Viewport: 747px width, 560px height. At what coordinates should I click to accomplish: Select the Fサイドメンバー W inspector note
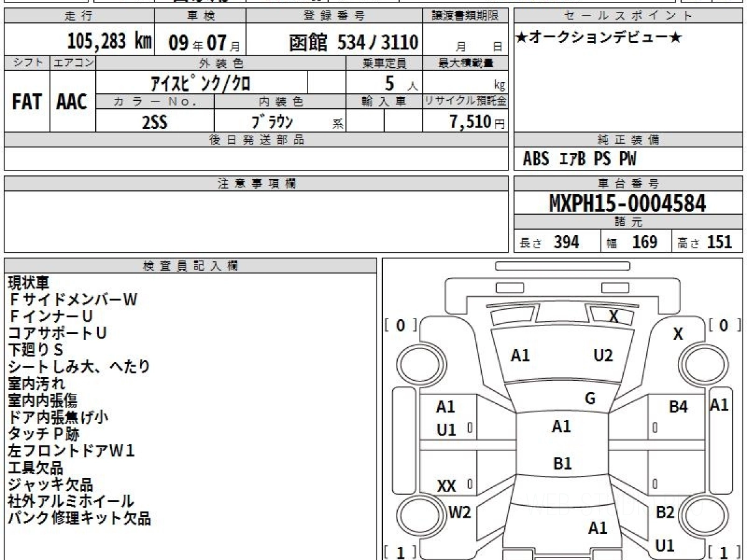[x=72, y=300]
